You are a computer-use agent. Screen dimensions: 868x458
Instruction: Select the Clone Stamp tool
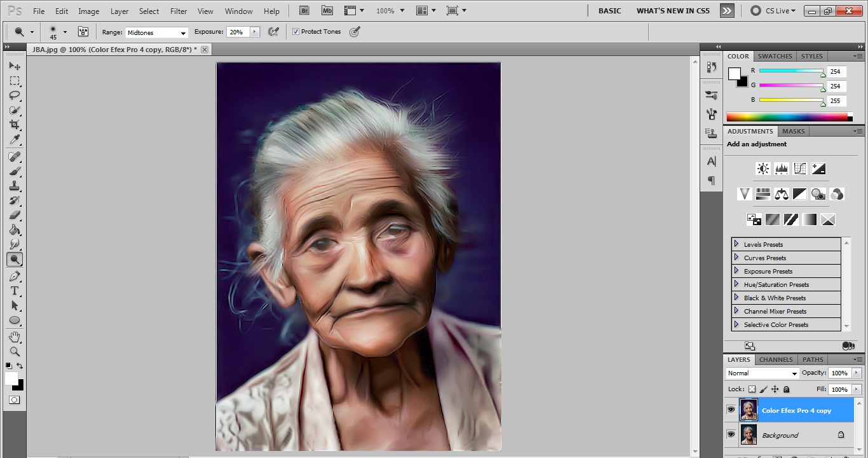(x=15, y=186)
